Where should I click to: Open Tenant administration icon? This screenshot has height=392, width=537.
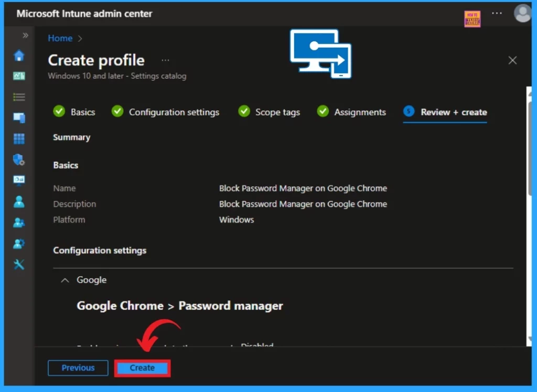[x=19, y=244]
